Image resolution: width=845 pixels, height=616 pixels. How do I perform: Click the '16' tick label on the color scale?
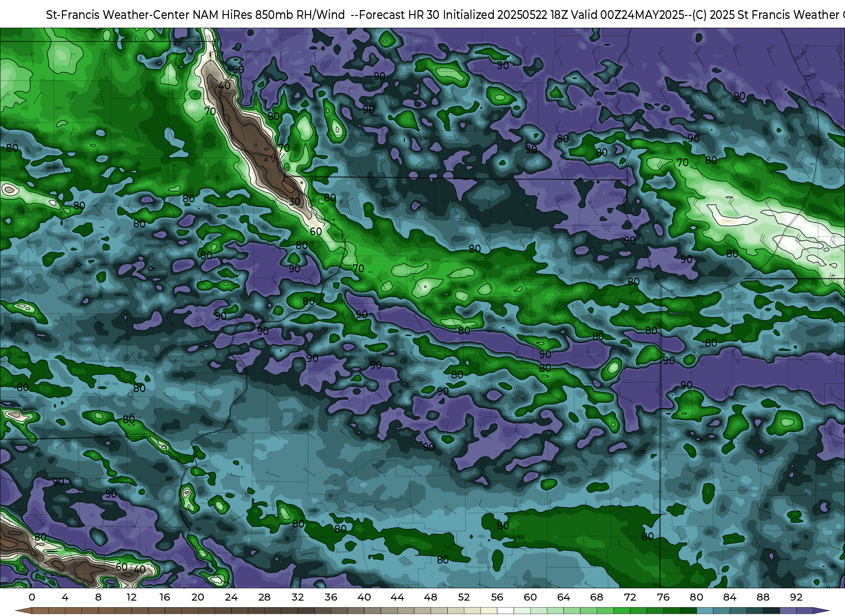coord(165,598)
